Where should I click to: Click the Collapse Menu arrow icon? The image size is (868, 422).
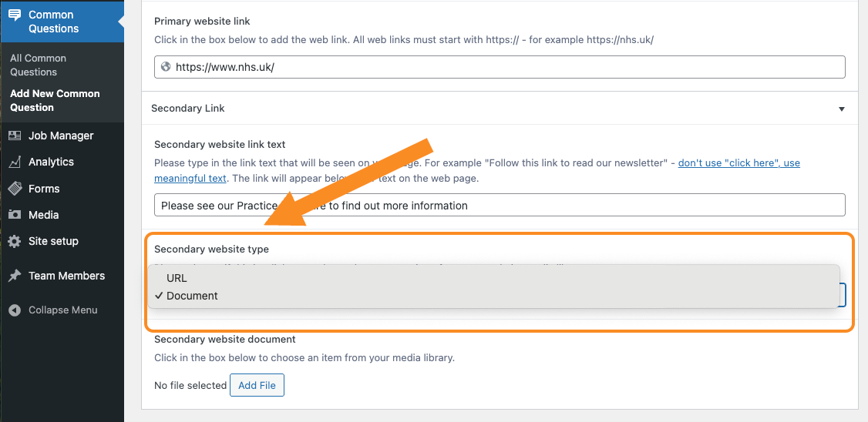pyautogui.click(x=15, y=310)
